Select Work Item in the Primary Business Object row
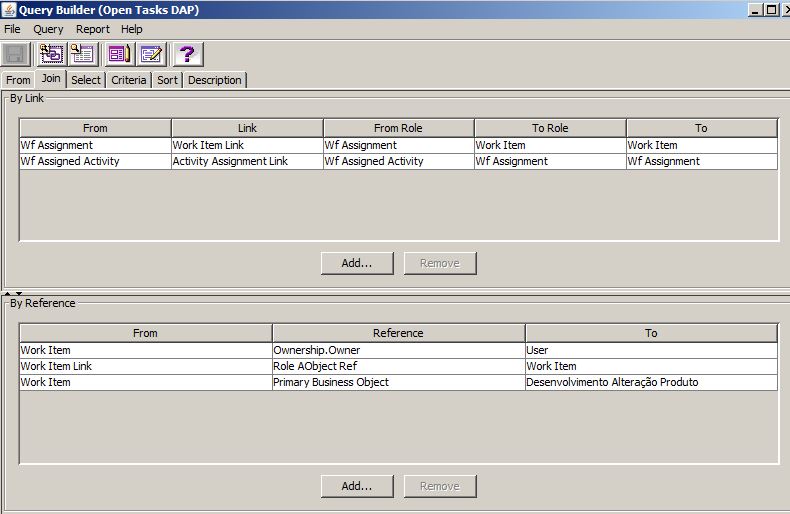The height and width of the screenshot is (514, 790). click(146, 382)
